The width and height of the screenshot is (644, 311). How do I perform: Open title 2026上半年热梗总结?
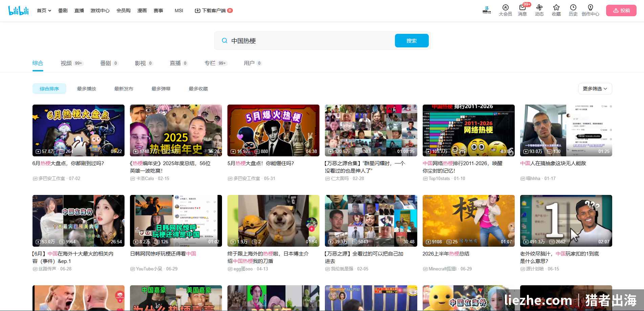coord(446,253)
